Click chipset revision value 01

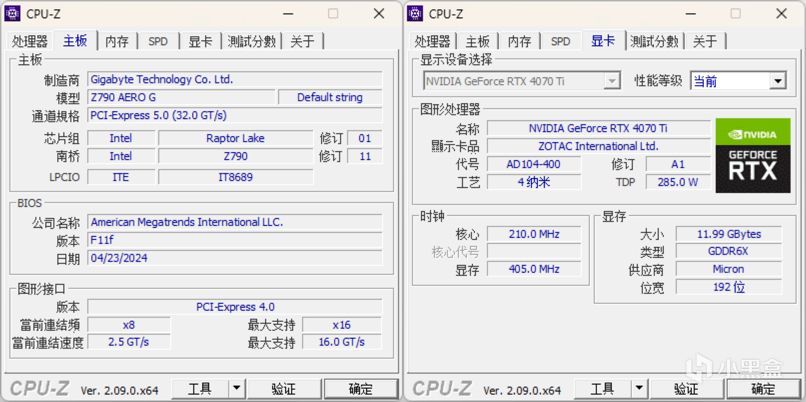click(365, 138)
